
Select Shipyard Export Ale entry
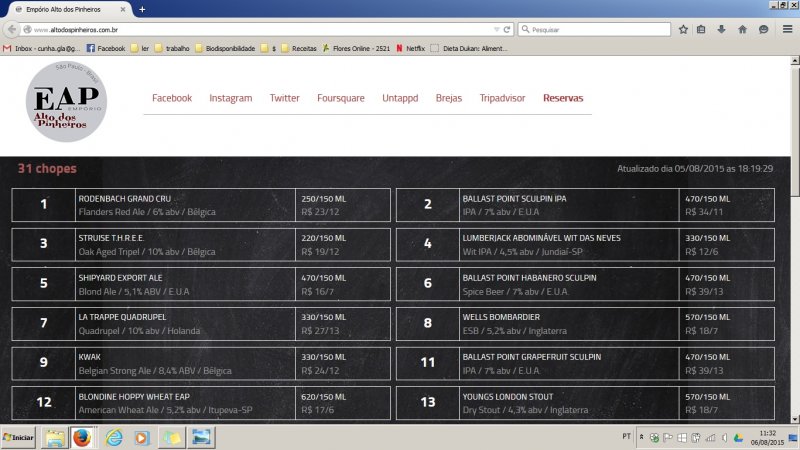pos(201,284)
